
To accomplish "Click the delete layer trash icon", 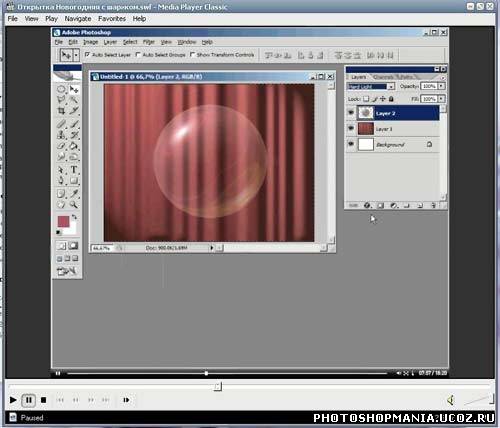I will (434, 205).
